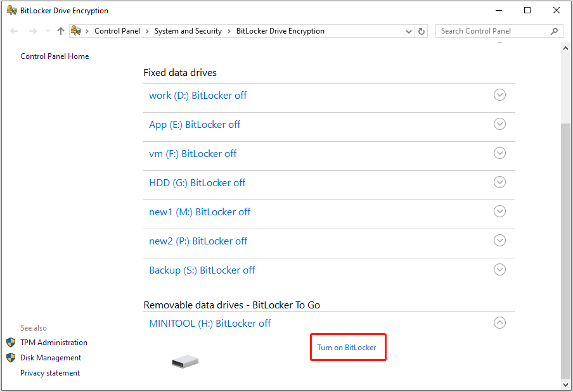Click the Up to parent folder arrow
Screen dimensions: 573x392
pyautogui.click(x=61, y=31)
